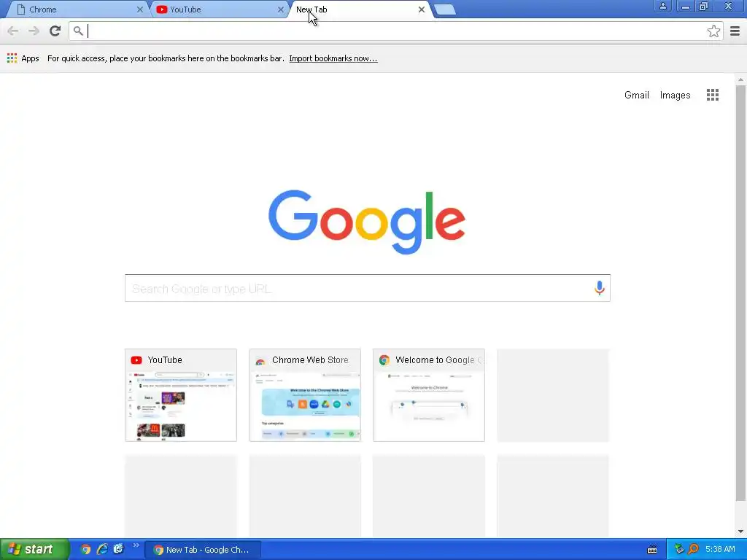
Task: Open the Welcome to Google Chrome thumbnail
Action: pyautogui.click(x=429, y=395)
